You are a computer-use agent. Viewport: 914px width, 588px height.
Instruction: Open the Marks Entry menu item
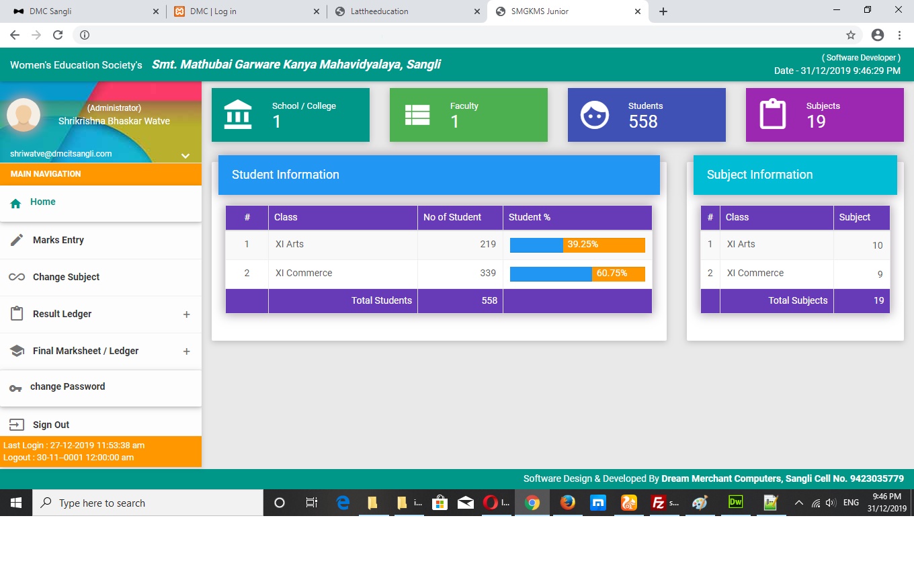[58, 241]
